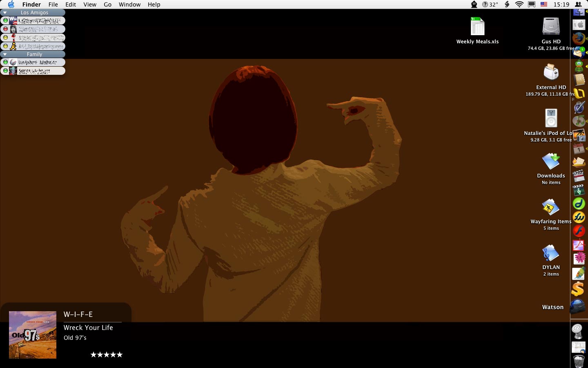
Task: Open the feather quill app in the Dock
Action: tap(579, 273)
